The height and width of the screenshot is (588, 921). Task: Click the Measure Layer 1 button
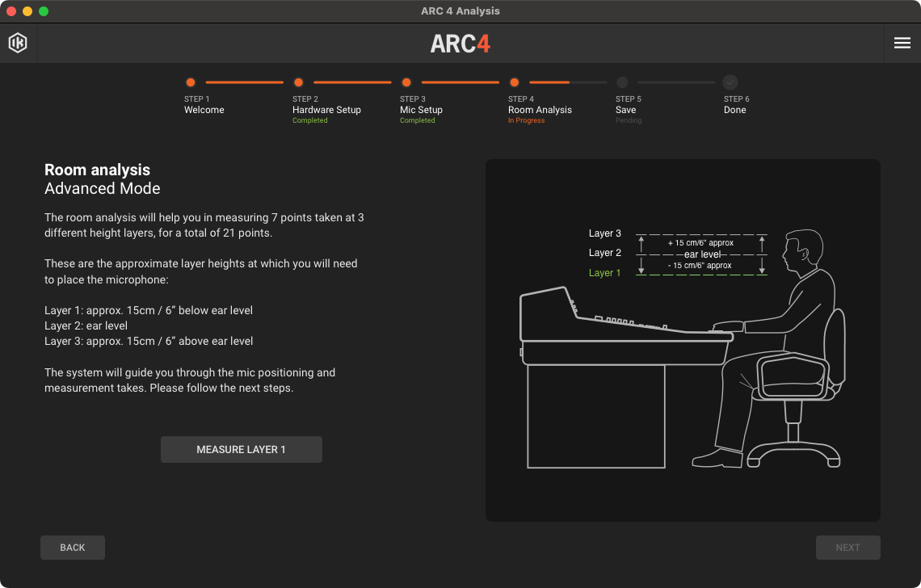pos(242,449)
